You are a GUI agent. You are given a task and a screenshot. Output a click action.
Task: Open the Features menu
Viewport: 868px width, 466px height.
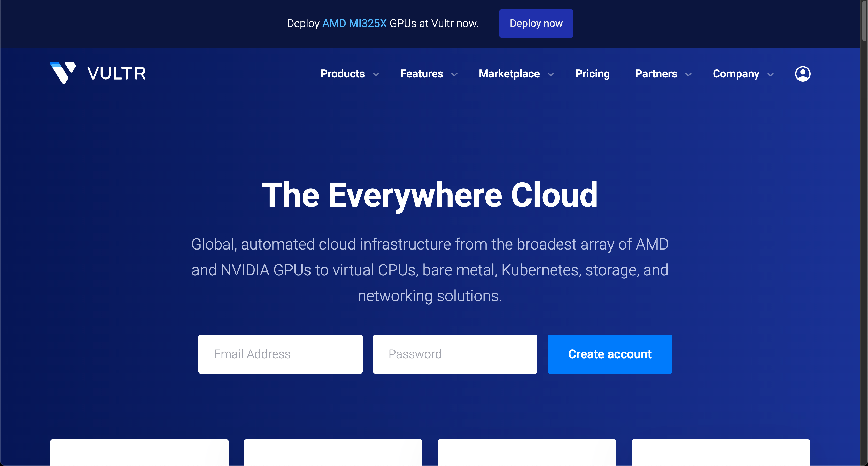click(422, 74)
